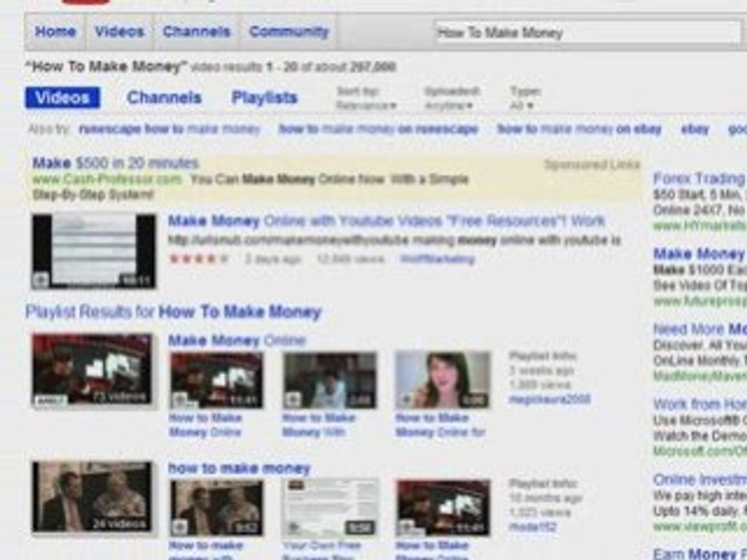Open third video thumbnail in how to make money playlist
The height and width of the screenshot is (560, 747).
443,508
